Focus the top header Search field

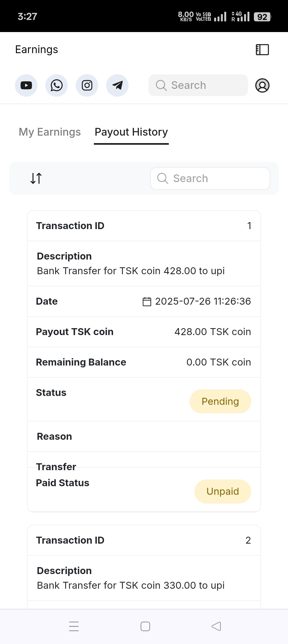point(198,85)
